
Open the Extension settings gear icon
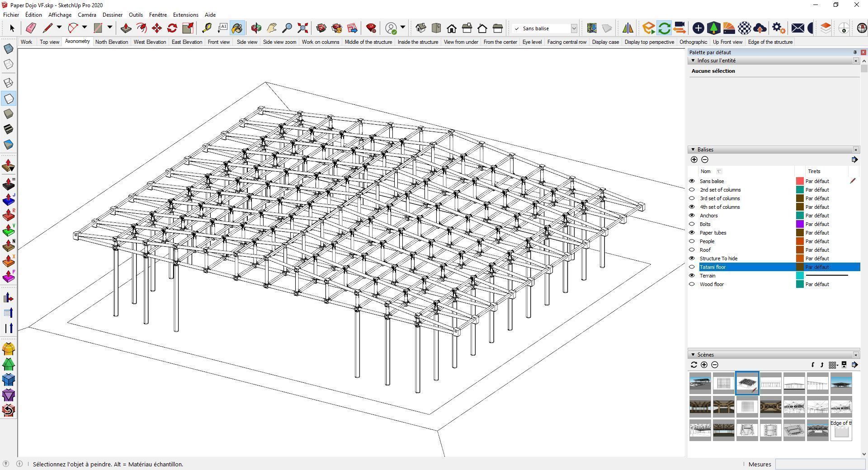778,28
